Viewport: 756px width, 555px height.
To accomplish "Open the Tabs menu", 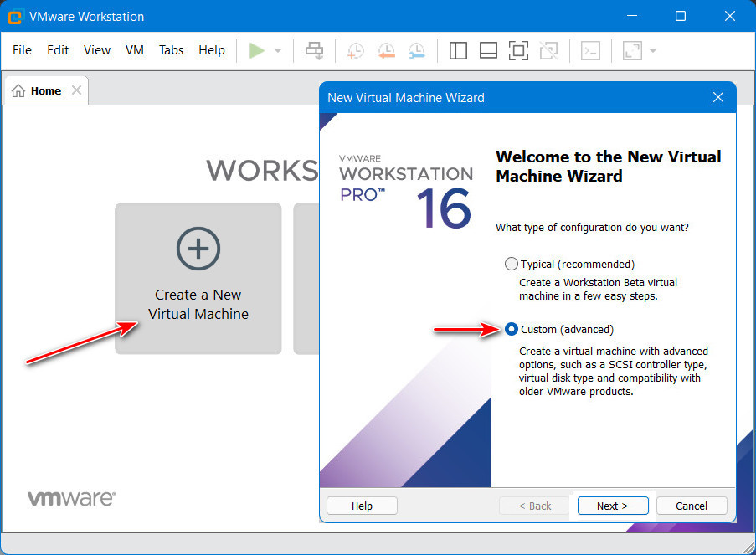I will point(171,50).
